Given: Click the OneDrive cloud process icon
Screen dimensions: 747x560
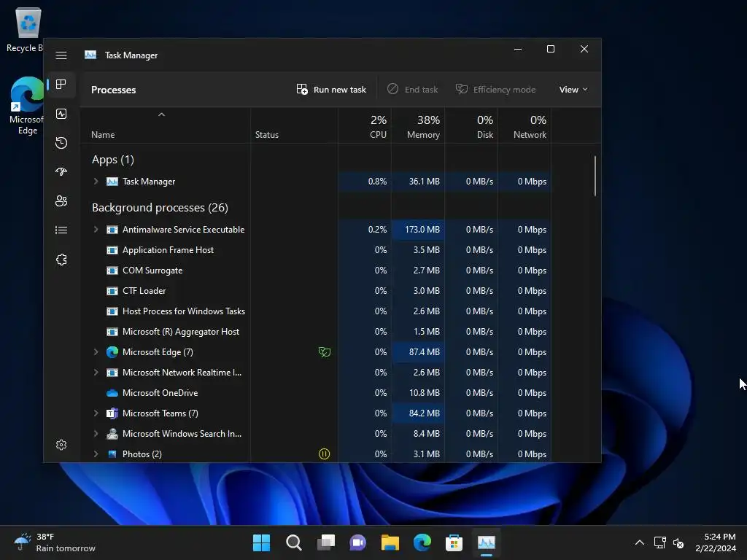Looking at the screenshot, I should click(112, 393).
